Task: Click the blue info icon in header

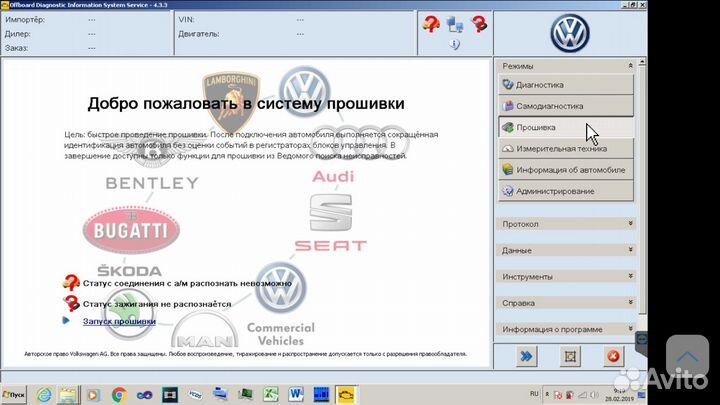Action: click(454, 44)
